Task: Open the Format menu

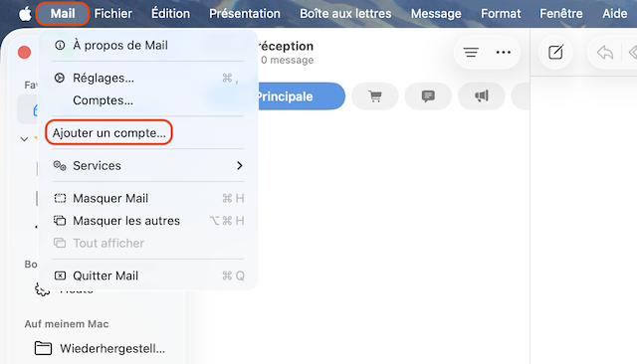Action: pyautogui.click(x=501, y=14)
